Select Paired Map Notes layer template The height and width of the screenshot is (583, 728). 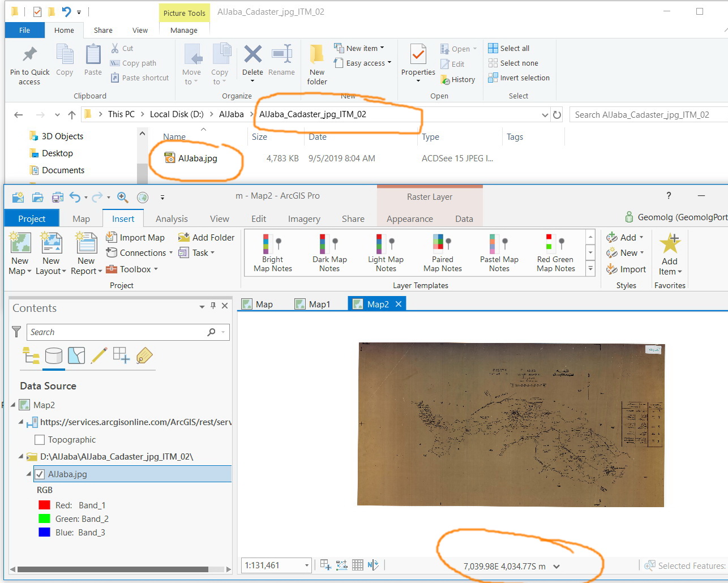pyautogui.click(x=443, y=252)
